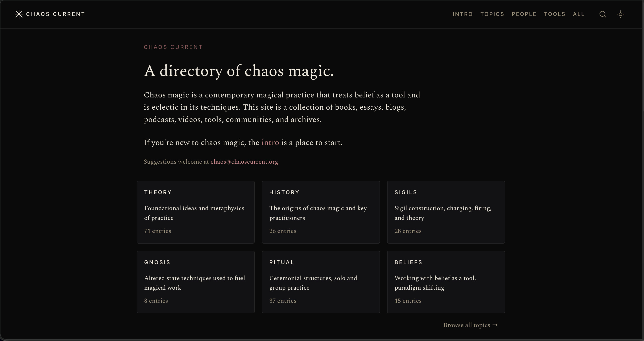Click the chaos@chaoscurrent.org email link
Screen dimensions: 644x341
(x=244, y=162)
